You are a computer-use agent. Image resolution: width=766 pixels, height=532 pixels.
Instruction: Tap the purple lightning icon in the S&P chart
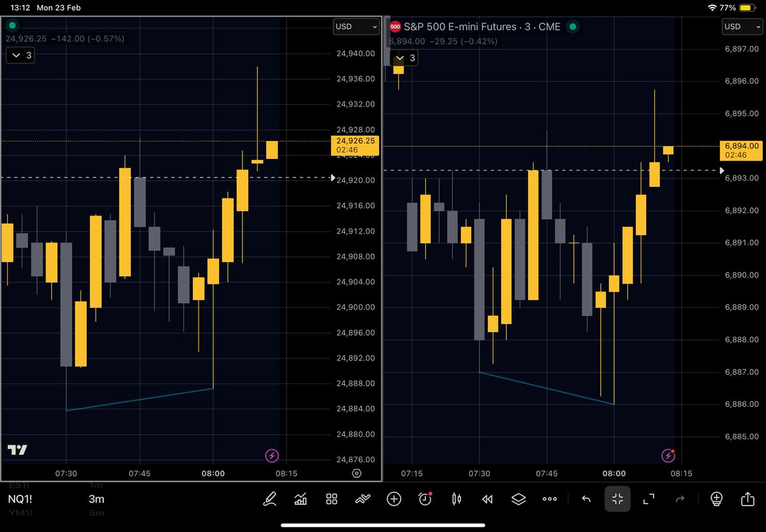pos(668,455)
